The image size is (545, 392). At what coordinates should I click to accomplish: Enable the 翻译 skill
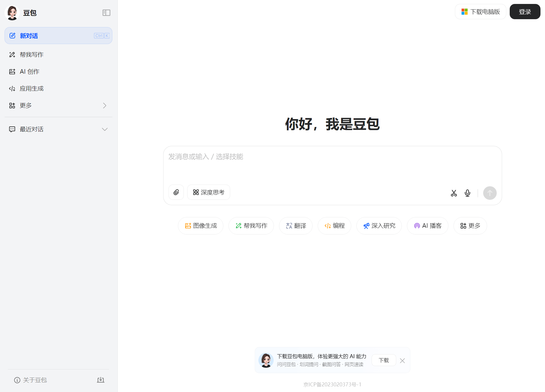pyautogui.click(x=296, y=226)
